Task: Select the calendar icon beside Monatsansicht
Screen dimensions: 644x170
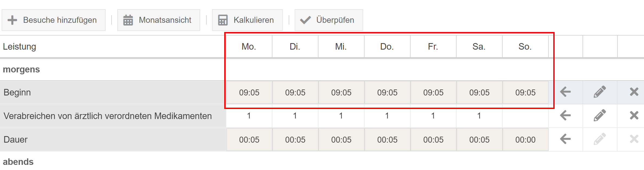Action: pyautogui.click(x=128, y=20)
